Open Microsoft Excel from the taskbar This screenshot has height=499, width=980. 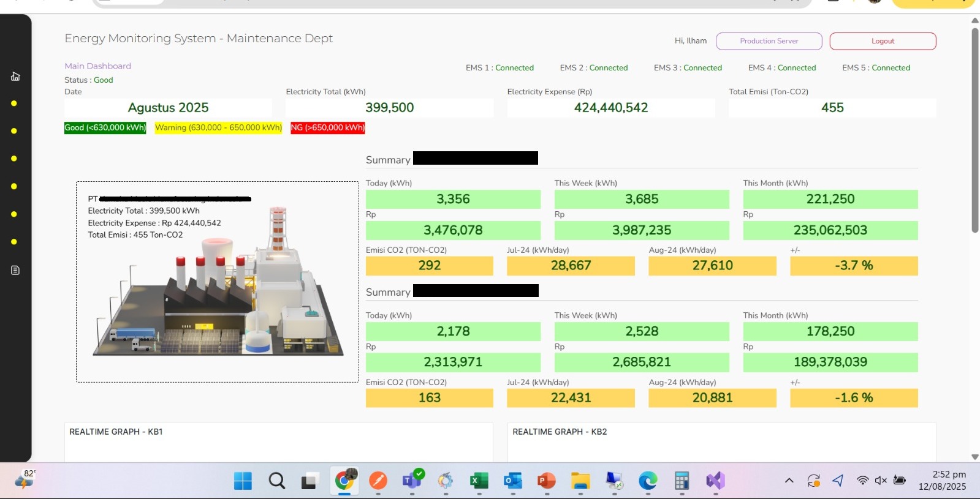479,481
